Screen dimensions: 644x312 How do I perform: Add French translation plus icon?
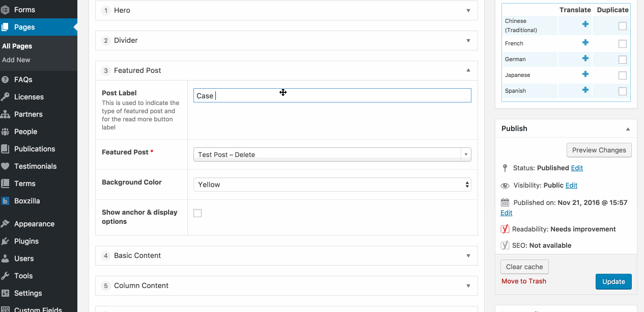(585, 43)
